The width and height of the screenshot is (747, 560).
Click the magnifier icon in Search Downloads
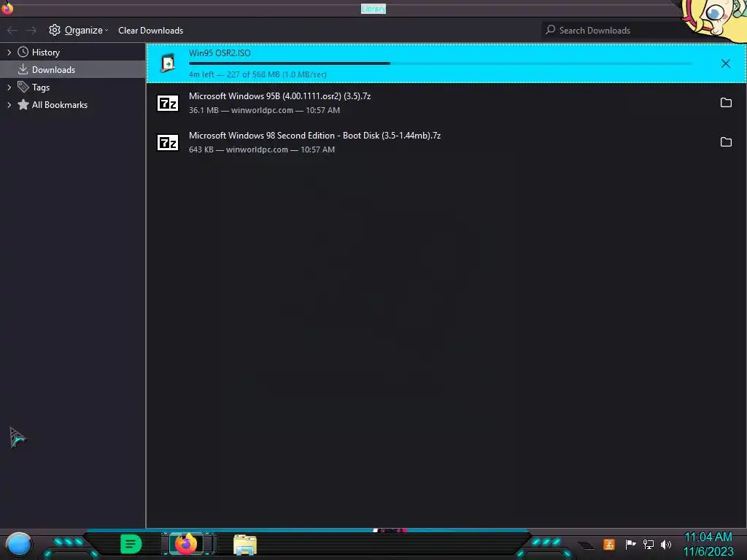(x=551, y=29)
